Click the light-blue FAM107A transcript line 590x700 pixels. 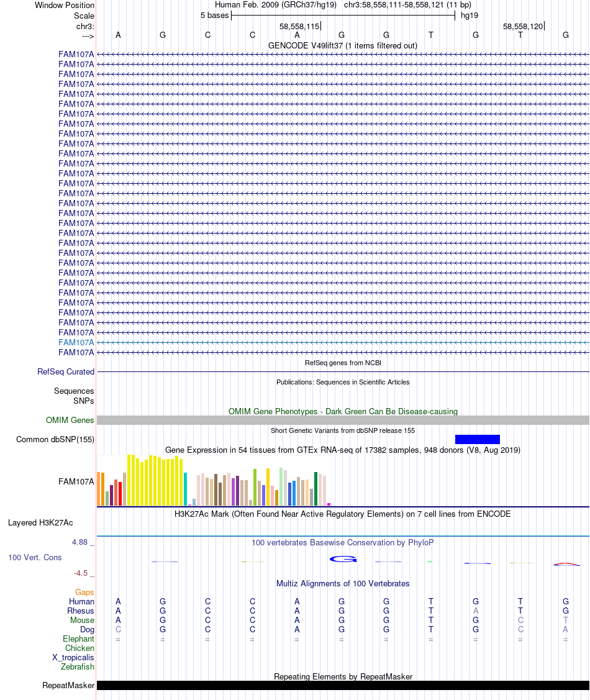click(x=343, y=342)
